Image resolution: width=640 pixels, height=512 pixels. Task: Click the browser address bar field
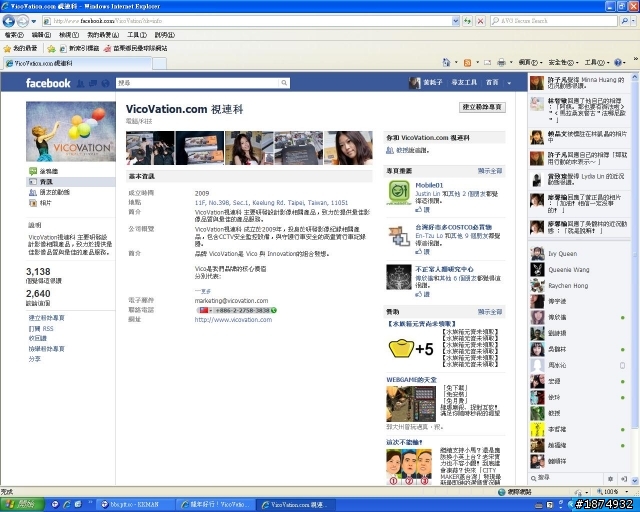[x=247, y=21]
